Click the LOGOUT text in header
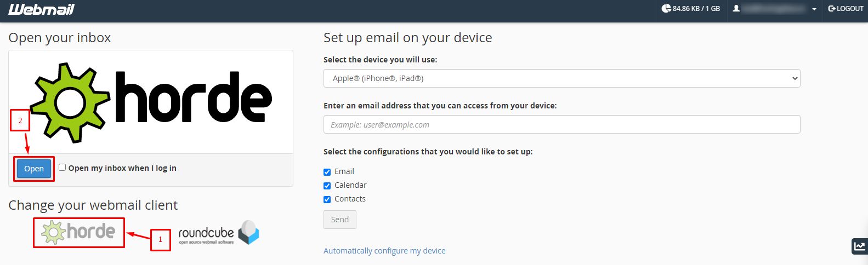 click(x=850, y=8)
